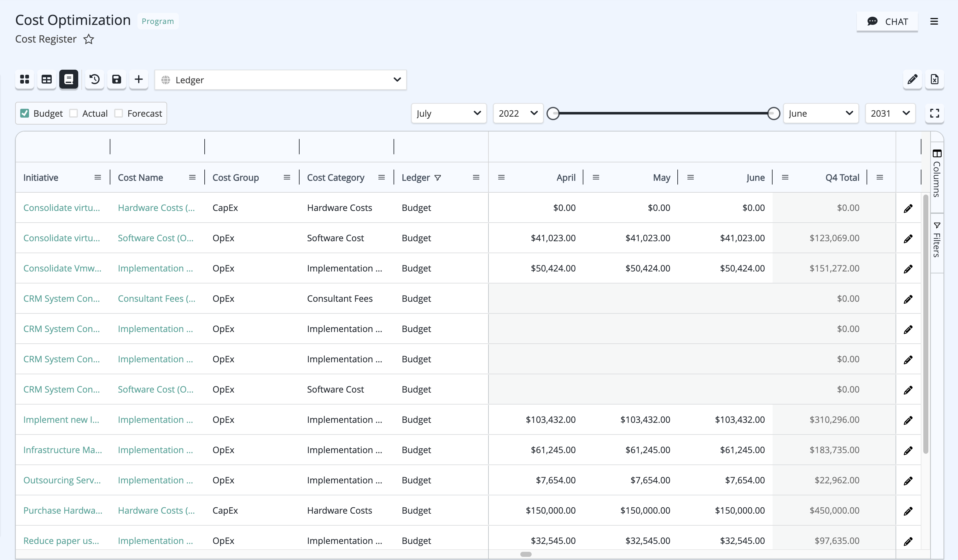Uncheck the Budget checkbox
The width and height of the screenshot is (958, 560).
25,113
